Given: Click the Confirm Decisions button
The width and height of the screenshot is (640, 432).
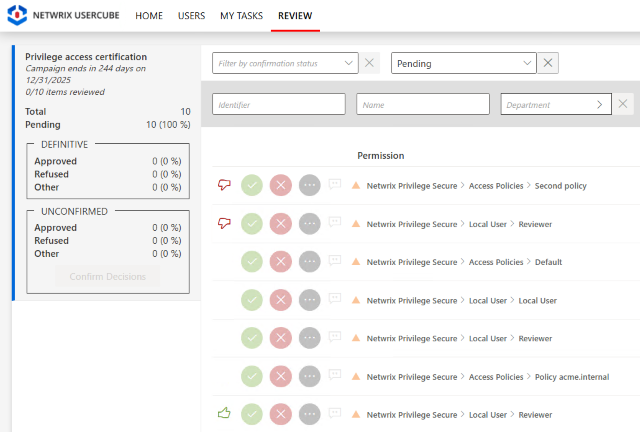Looking at the screenshot, I should coord(108,276).
